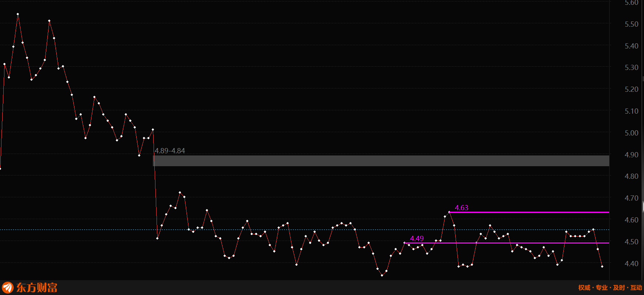The height and width of the screenshot is (295, 644).
Task: Click the lowest trough data point on chart
Action: (x=382, y=275)
